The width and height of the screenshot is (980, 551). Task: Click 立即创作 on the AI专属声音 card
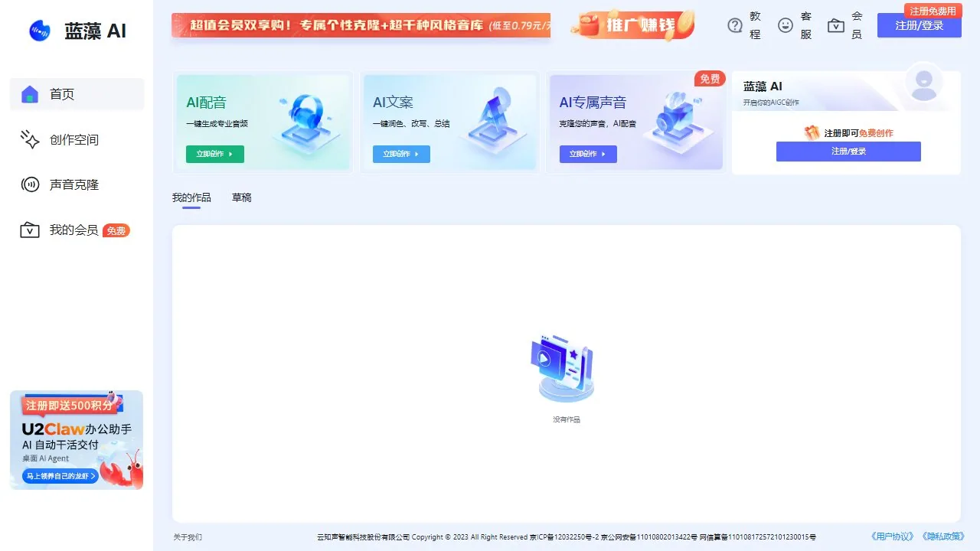pos(588,154)
